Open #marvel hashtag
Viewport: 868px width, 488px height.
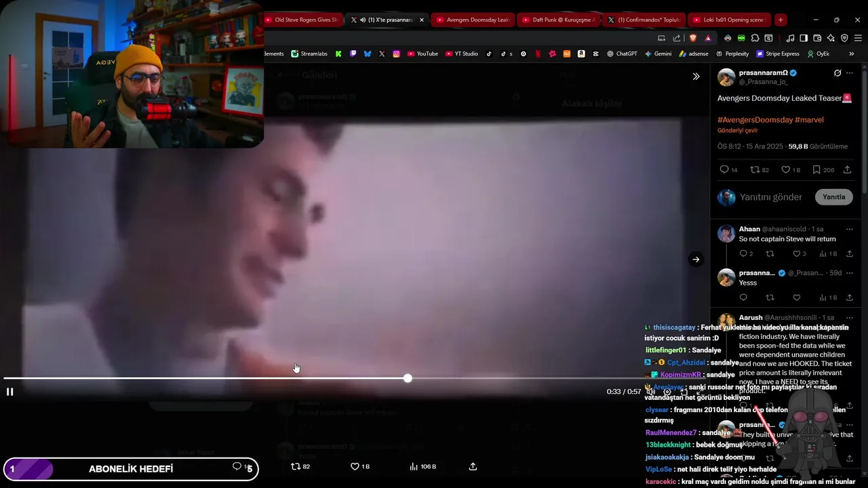[x=809, y=120]
